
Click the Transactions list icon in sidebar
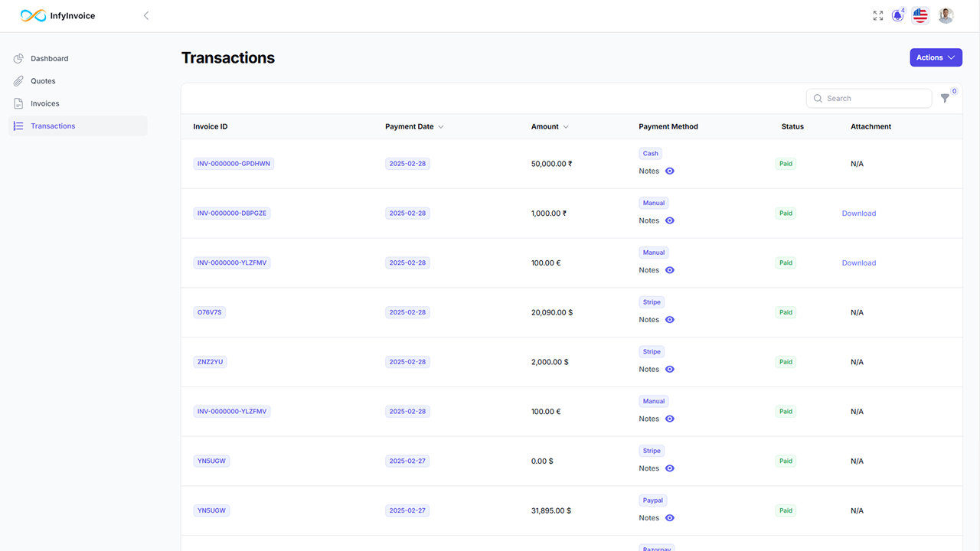[18, 126]
